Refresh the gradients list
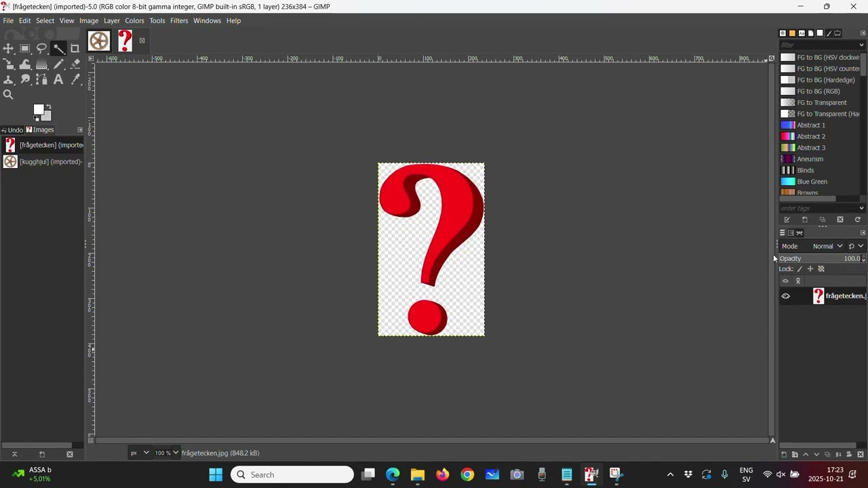The height and width of the screenshot is (488, 868). pos(857,220)
